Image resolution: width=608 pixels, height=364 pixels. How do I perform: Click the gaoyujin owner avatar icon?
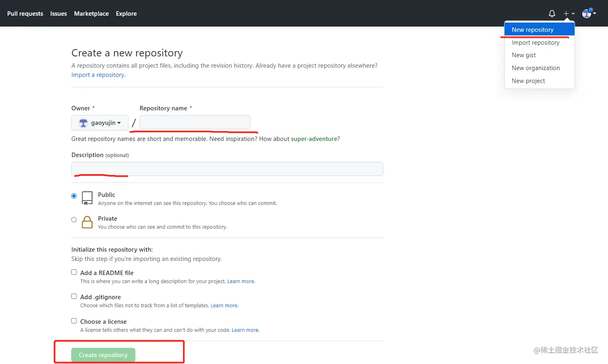point(83,123)
